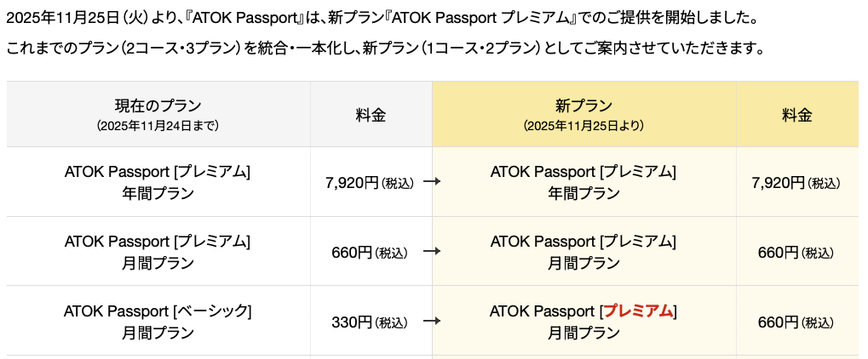Viewport: 868px width, 359px height.
Task: Click the （2025年11月25日より） date note
Action: (583, 126)
